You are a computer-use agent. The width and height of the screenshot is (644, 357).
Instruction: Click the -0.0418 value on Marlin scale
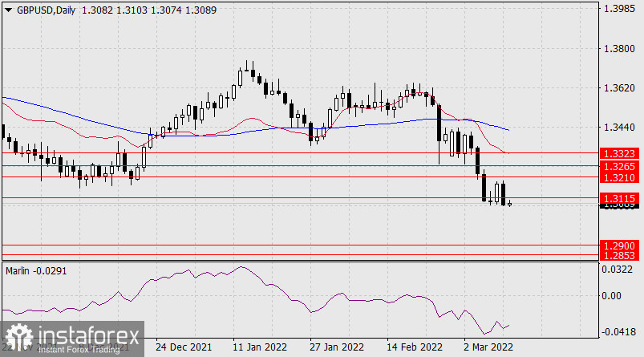(619, 331)
